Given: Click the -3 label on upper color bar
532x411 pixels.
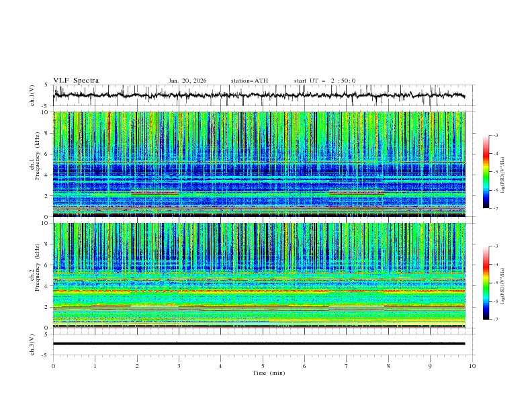Looking at the screenshot, I should (x=496, y=136).
